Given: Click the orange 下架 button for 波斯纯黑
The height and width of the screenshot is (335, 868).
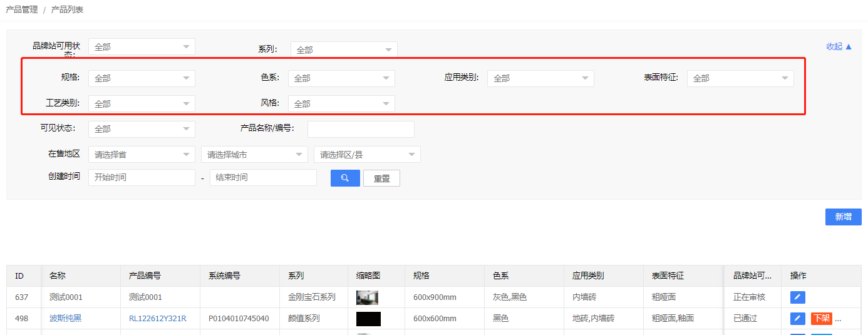Looking at the screenshot, I should (x=821, y=319).
